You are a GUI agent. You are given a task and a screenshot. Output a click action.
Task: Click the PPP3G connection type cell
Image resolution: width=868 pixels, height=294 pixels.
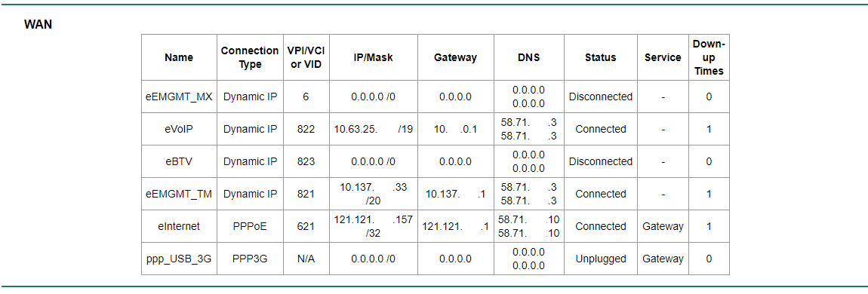[250, 259]
